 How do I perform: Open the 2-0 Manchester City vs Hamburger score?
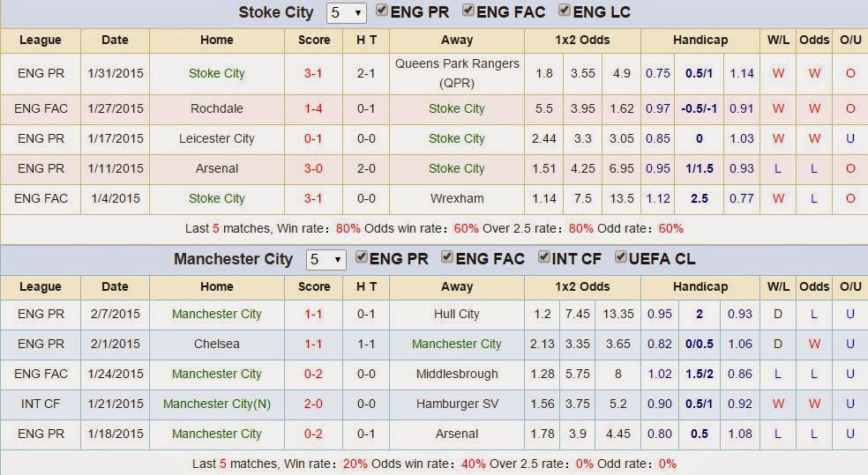313,404
